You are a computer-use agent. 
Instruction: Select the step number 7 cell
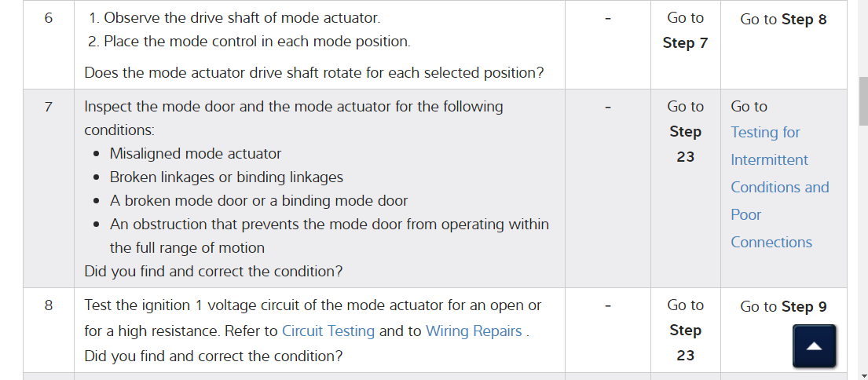[x=49, y=107]
